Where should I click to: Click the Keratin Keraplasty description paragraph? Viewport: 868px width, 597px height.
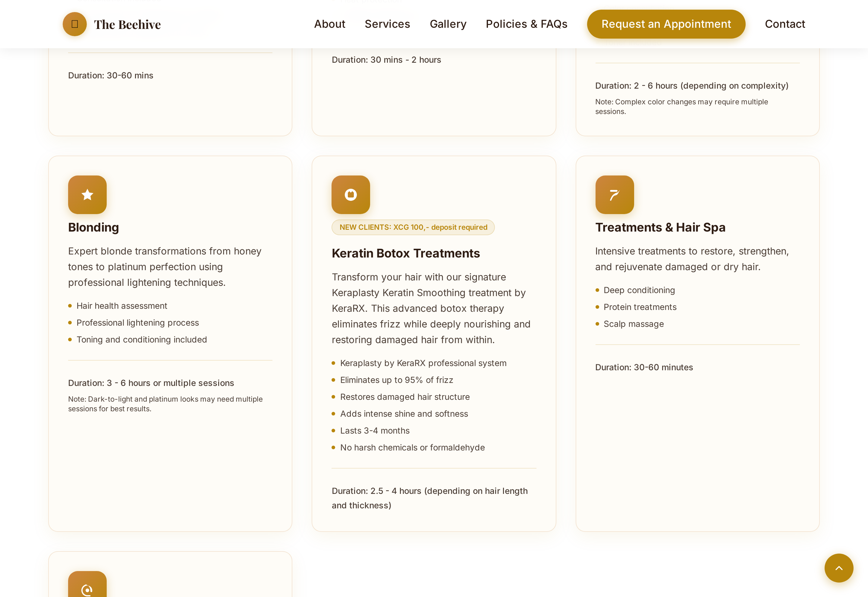coord(431,308)
